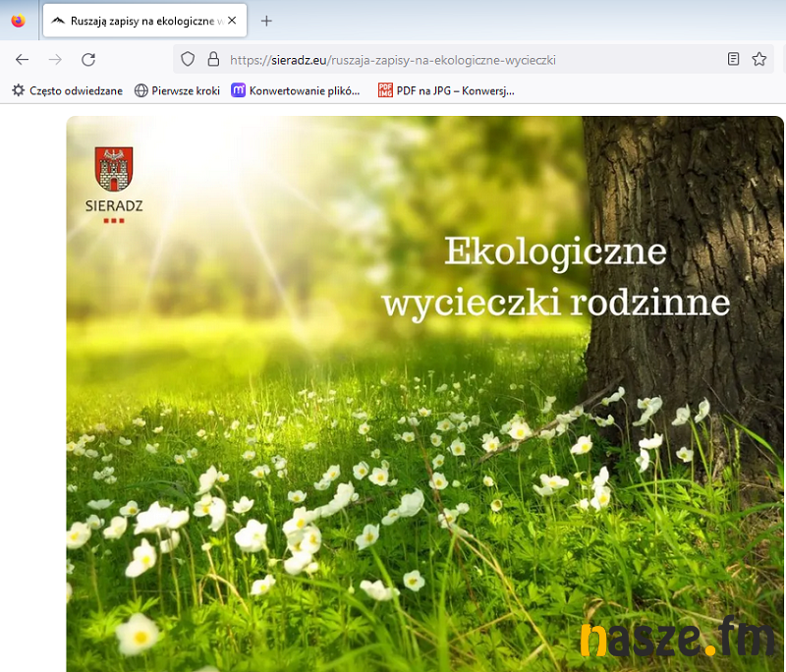Open the tracking protection shield panel
This screenshot has width=786, height=672.
[x=189, y=59]
